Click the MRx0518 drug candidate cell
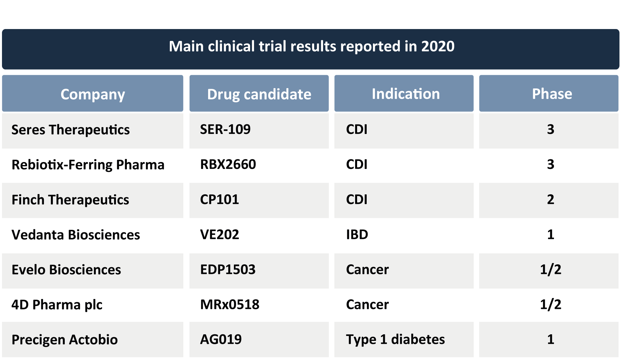The image size is (625, 364). (x=230, y=304)
